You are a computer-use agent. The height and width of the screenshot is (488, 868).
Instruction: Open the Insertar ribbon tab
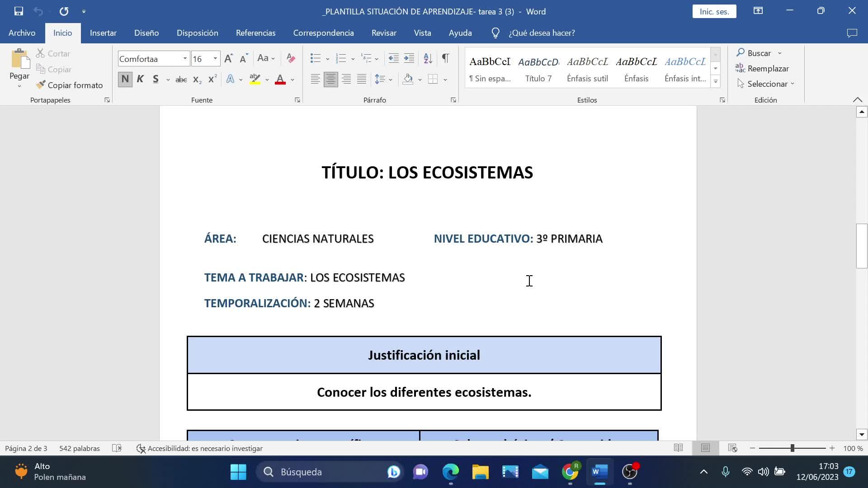tap(103, 33)
